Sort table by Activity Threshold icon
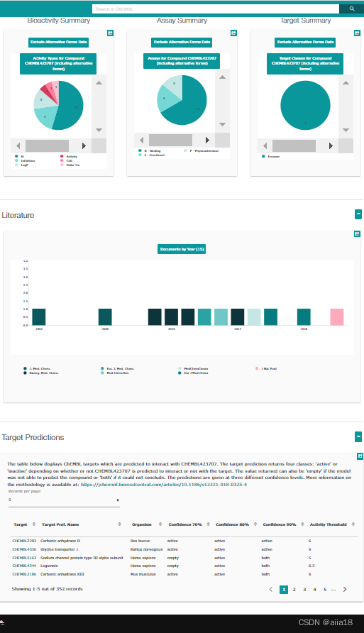The image size is (364, 633). (353, 524)
